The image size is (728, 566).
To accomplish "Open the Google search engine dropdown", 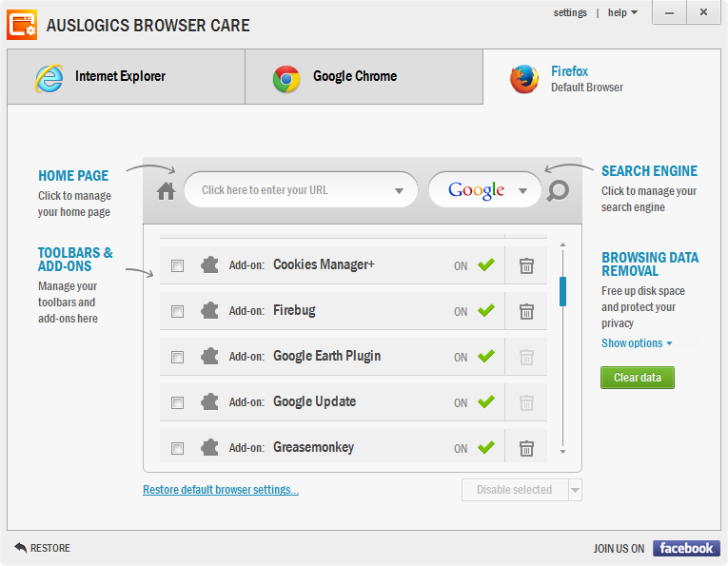I will point(522,190).
